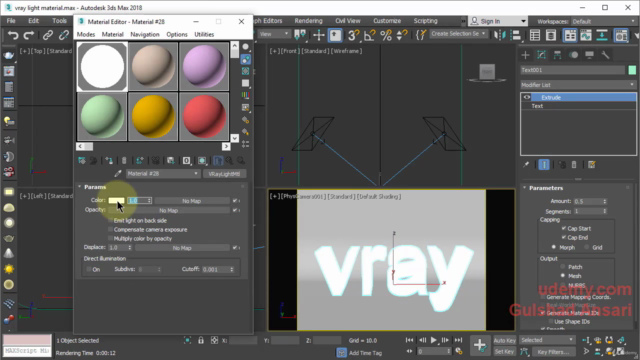The width and height of the screenshot is (640, 360).
Task: Open Material Editor Modes menu
Action: (x=86, y=34)
